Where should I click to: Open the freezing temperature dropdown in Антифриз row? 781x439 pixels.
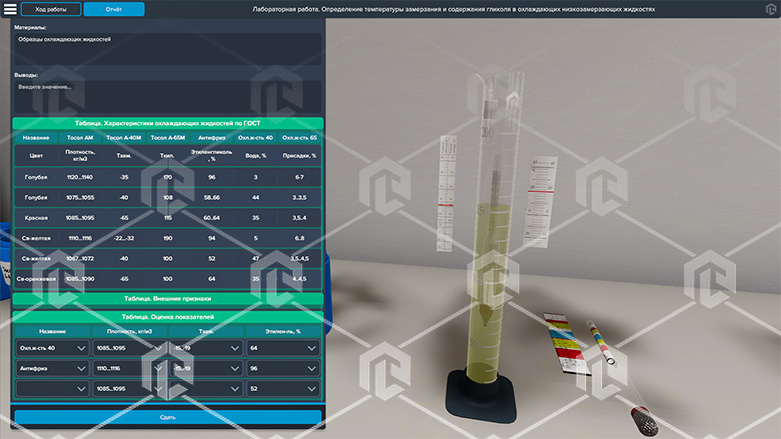coord(206,368)
